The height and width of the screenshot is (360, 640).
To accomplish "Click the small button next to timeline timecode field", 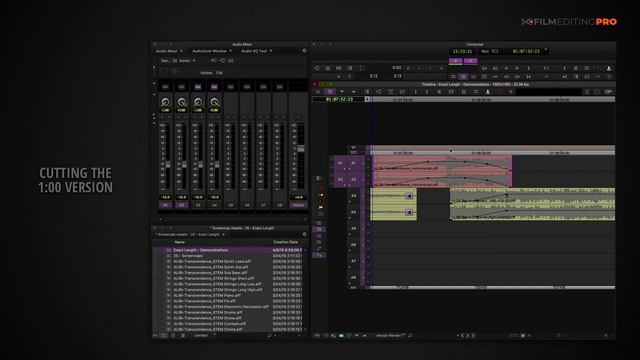I will (367, 99).
